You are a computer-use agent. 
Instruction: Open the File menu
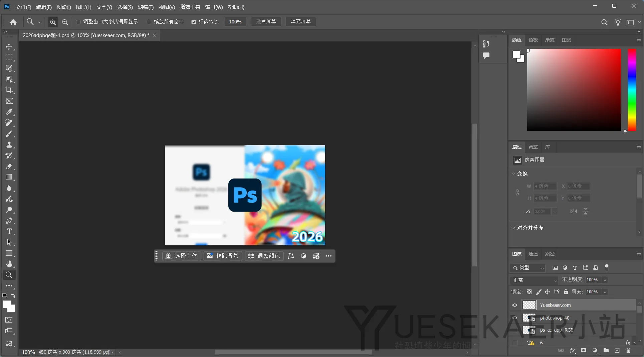click(23, 7)
